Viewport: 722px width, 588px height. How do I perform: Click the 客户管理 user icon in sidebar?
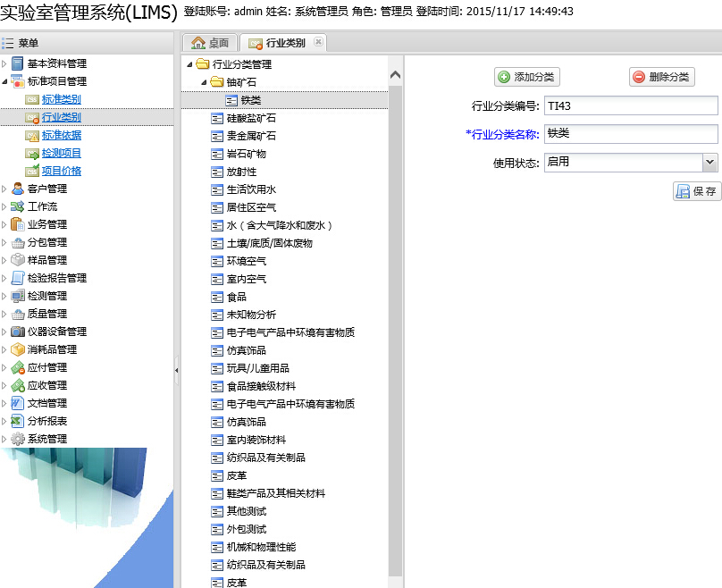[18, 189]
